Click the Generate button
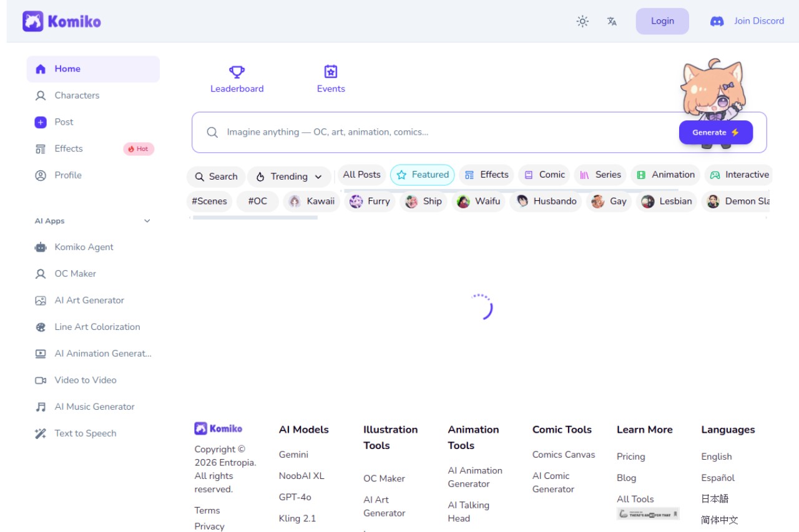Image resolution: width=799 pixels, height=532 pixels. point(716,132)
